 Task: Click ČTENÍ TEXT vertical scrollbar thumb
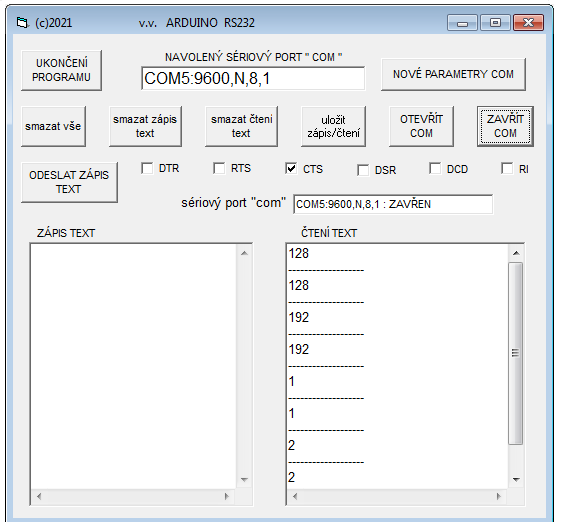point(516,353)
